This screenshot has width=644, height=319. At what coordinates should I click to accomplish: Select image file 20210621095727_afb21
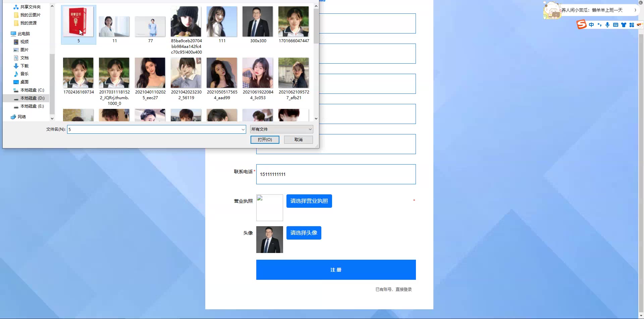tap(294, 79)
